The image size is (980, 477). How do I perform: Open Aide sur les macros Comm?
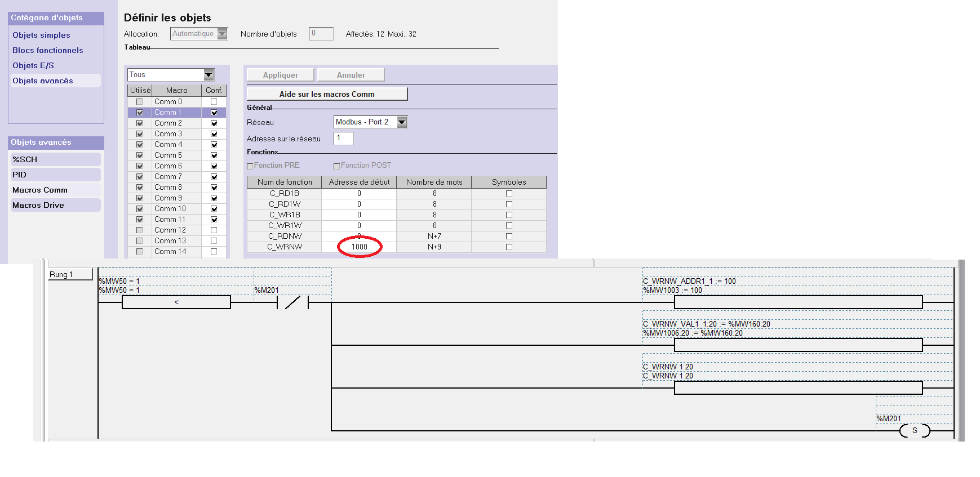327,94
